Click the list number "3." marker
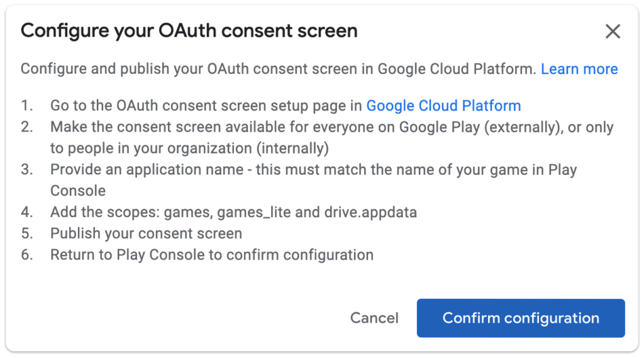Image resolution: width=644 pixels, height=358 pixels. (26, 170)
